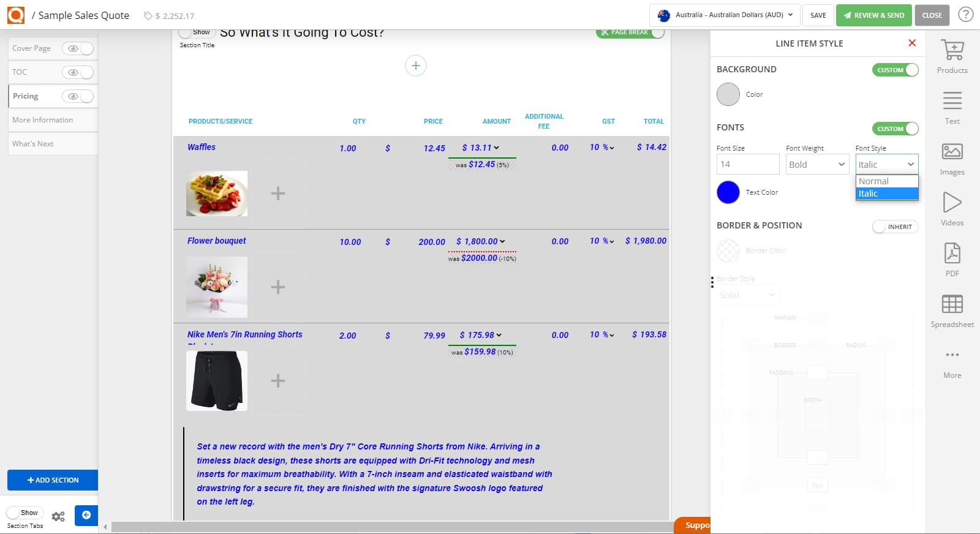
Task: Click Waffles quantity 1.00 value
Action: click(x=348, y=148)
